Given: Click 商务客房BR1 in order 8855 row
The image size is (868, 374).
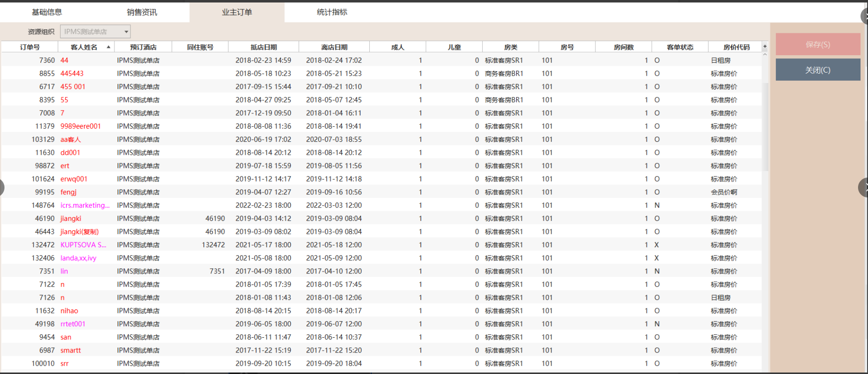Looking at the screenshot, I should (x=504, y=74).
